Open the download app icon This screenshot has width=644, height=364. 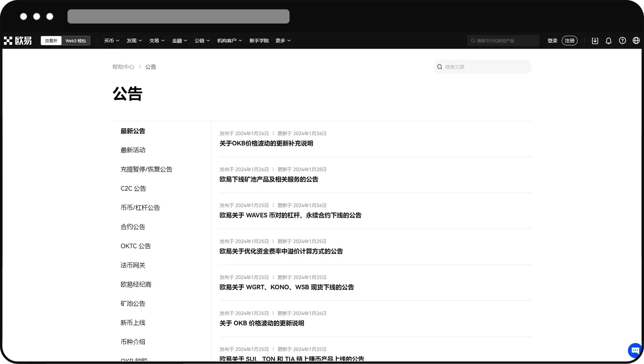(x=595, y=41)
